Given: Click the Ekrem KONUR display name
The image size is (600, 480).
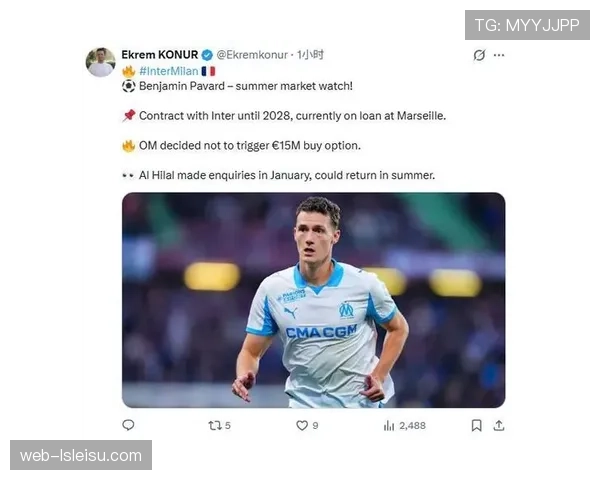Looking at the screenshot, I should (160, 55).
